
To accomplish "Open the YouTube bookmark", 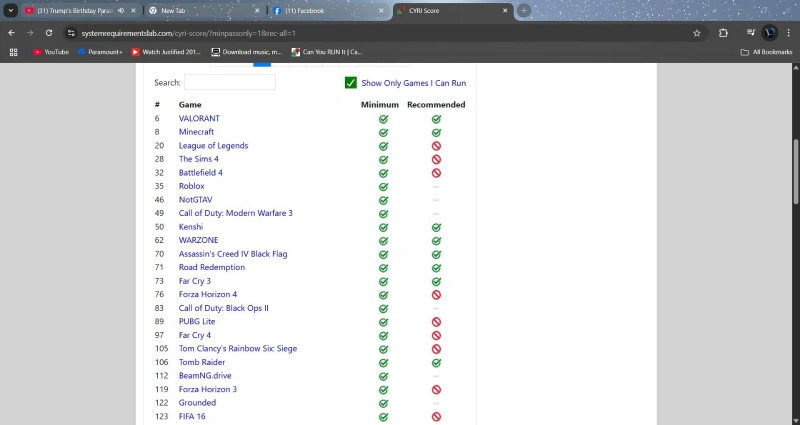I will pos(51,52).
